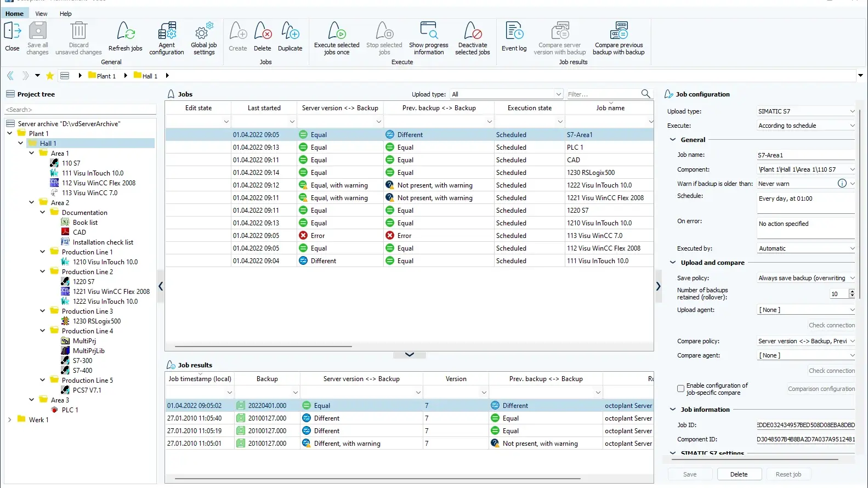The image size is (868, 488).
Task: Click Plant 1 in breadcrumb
Action: (x=102, y=76)
